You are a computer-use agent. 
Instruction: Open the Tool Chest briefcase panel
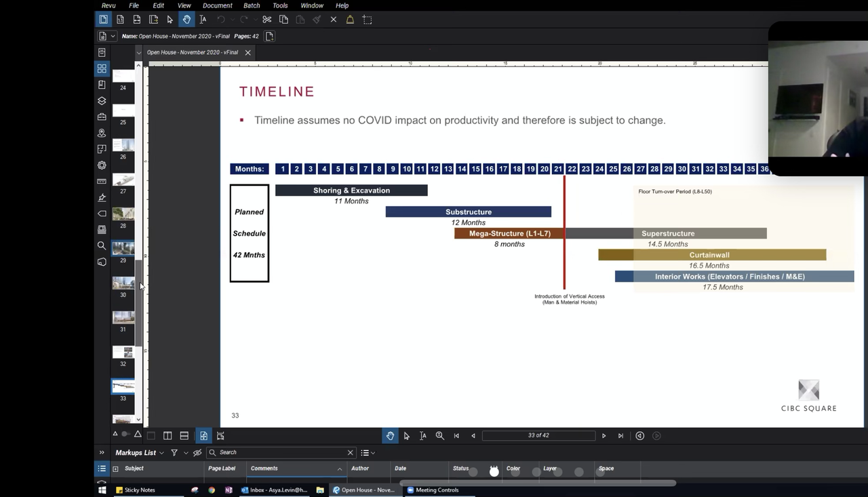pos(102,117)
